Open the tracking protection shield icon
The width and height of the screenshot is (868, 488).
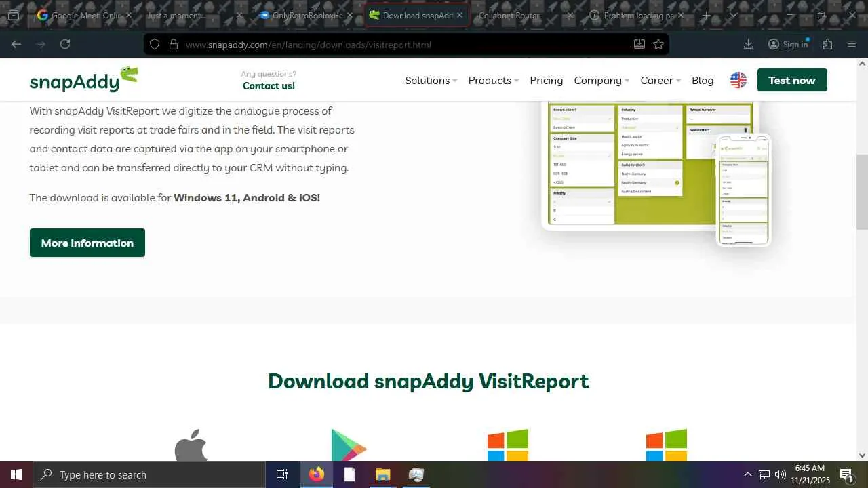pyautogui.click(x=155, y=44)
